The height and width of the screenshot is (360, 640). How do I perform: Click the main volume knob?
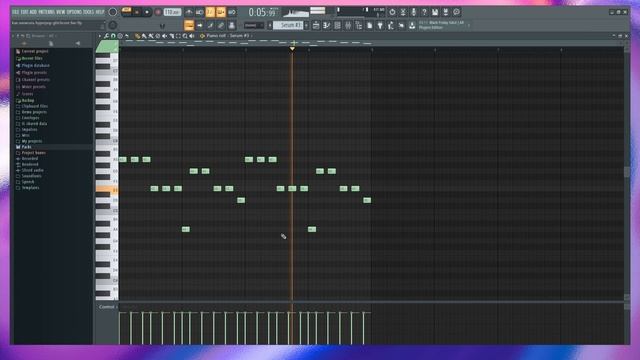[113, 12]
